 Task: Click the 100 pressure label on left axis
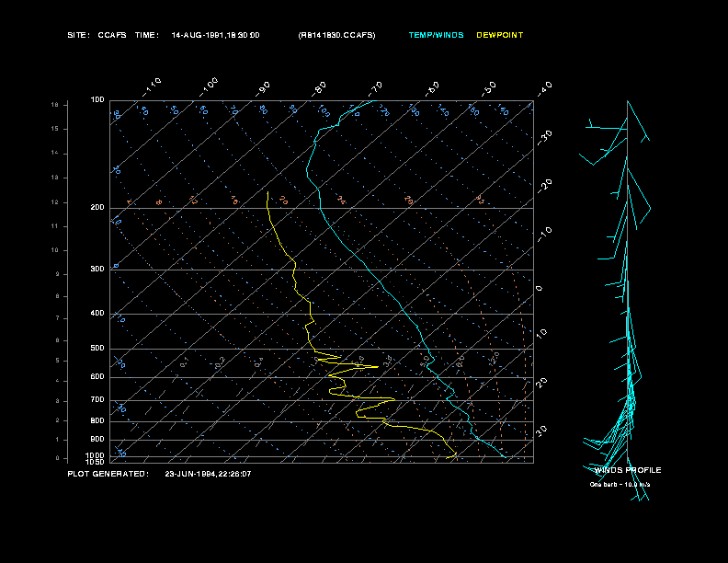pyautogui.click(x=97, y=100)
